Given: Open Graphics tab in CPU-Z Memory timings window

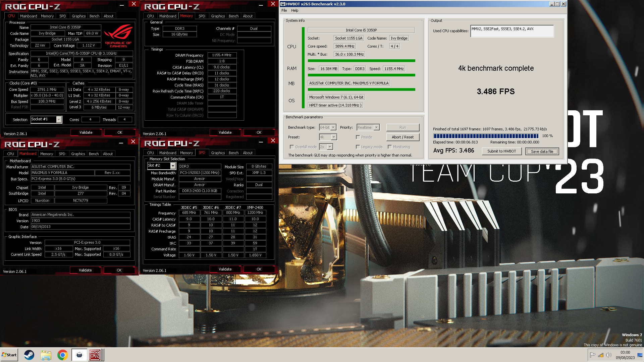Looking at the screenshot, I should (x=218, y=16).
